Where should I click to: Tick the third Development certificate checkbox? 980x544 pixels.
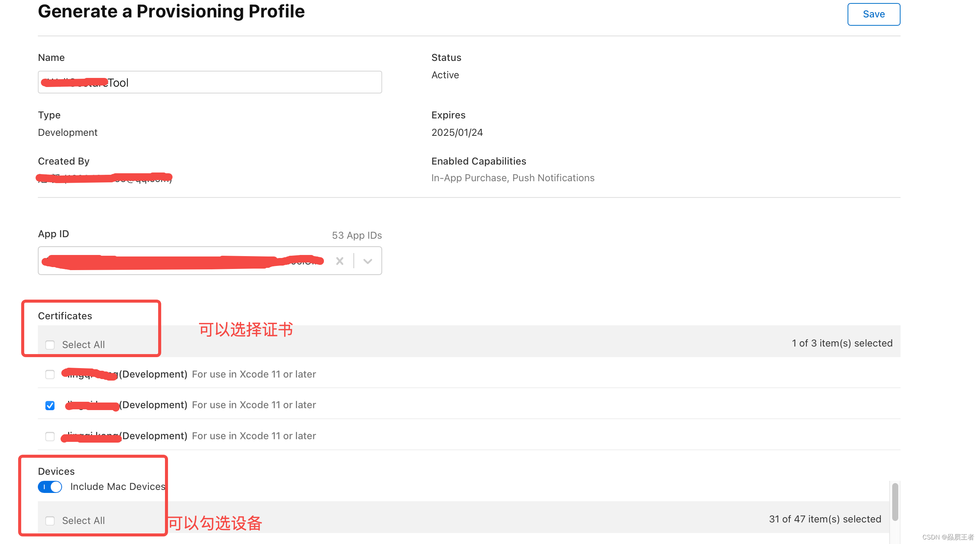50,436
